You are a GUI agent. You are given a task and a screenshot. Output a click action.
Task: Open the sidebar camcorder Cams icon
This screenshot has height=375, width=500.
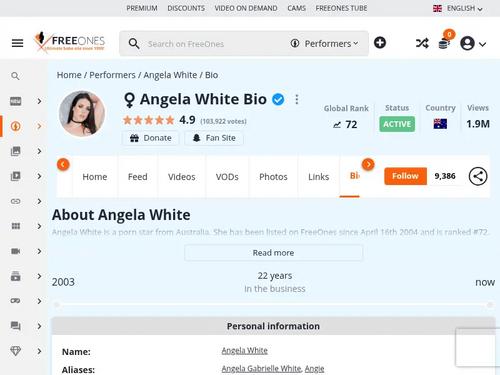[16, 251]
